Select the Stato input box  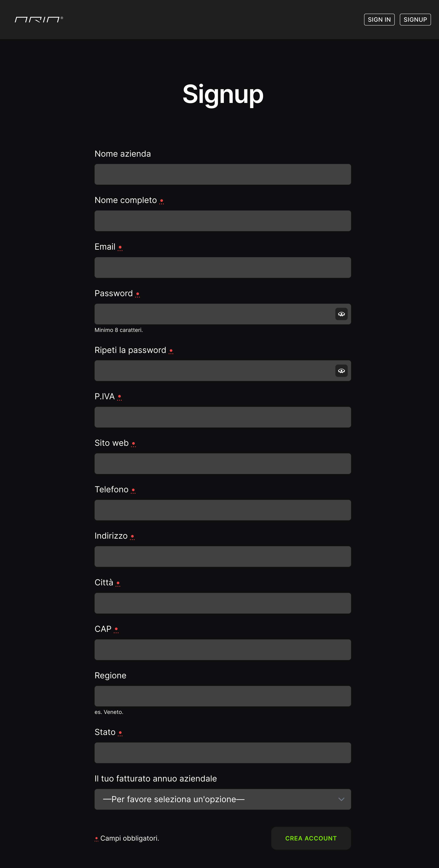pyautogui.click(x=223, y=753)
